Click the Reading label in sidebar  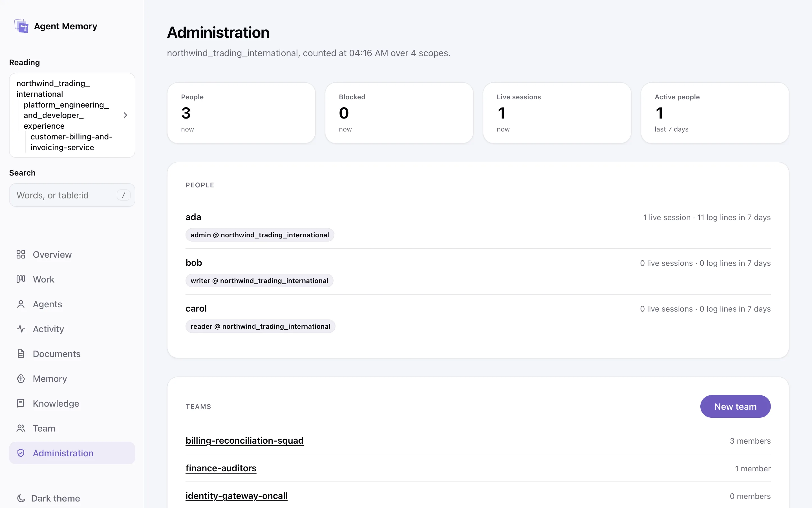pos(25,62)
